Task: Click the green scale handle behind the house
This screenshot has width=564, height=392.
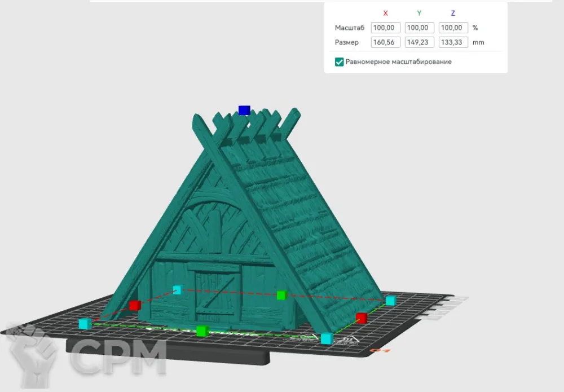Action: pyautogui.click(x=282, y=294)
